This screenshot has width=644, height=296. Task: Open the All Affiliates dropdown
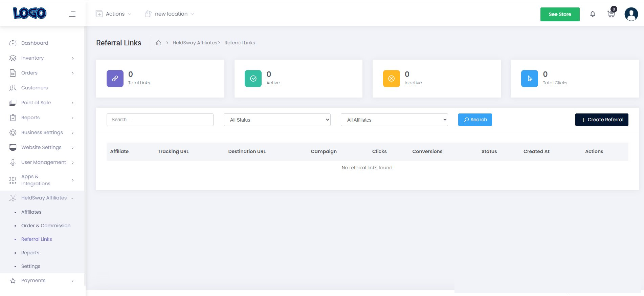pyautogui.click(x=394, y=120)
